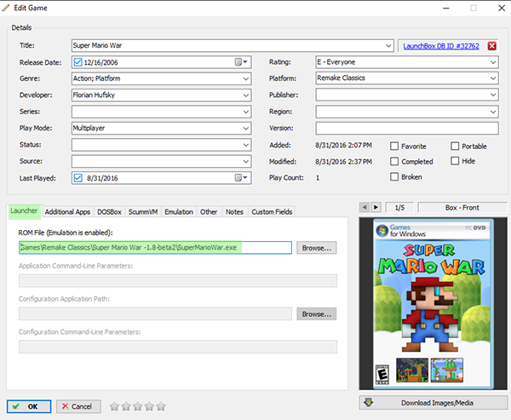Expand the Title dropdown
This screenshot has height=420, width=511.
pos(388,46)
